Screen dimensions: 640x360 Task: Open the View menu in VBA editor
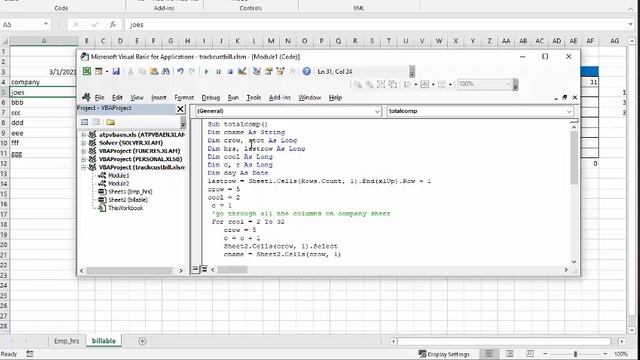[x=137, y=98]
